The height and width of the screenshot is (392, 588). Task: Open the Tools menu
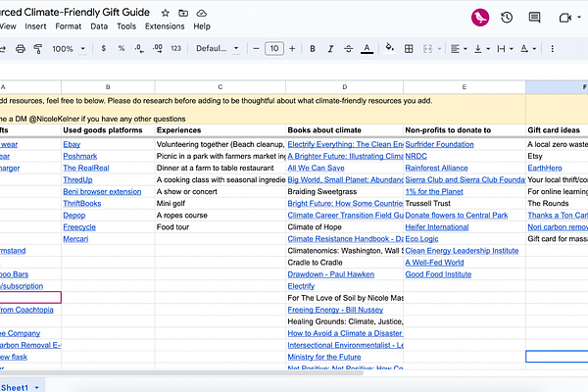pyautogui.click(x=126, y=26)
